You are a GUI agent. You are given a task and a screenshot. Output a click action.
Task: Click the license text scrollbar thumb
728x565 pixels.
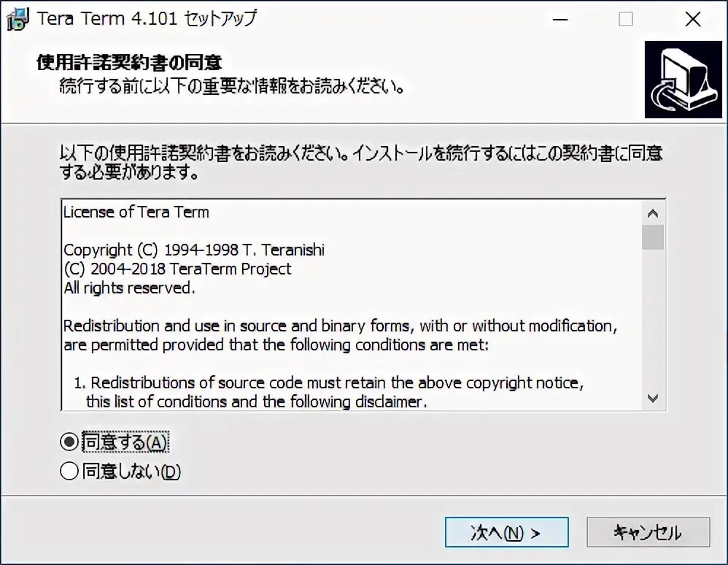(x=653, y=237)
